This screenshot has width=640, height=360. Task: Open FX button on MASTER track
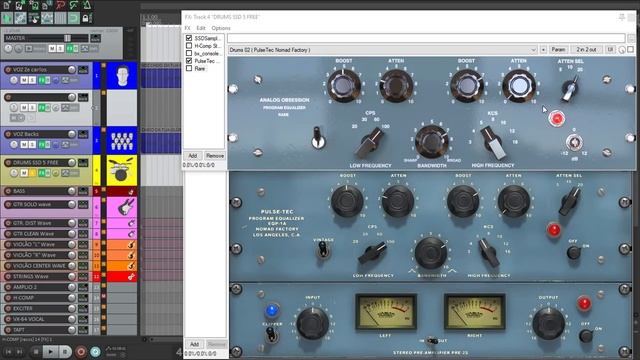(69, 49)
